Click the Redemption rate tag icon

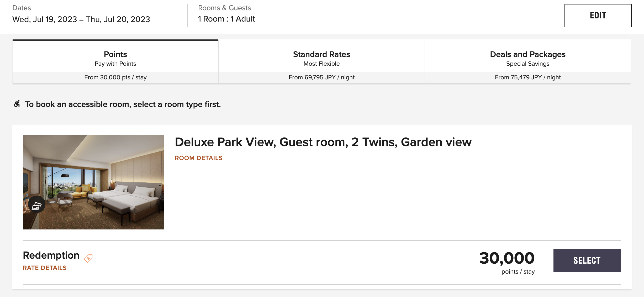[x=88, y=258]
